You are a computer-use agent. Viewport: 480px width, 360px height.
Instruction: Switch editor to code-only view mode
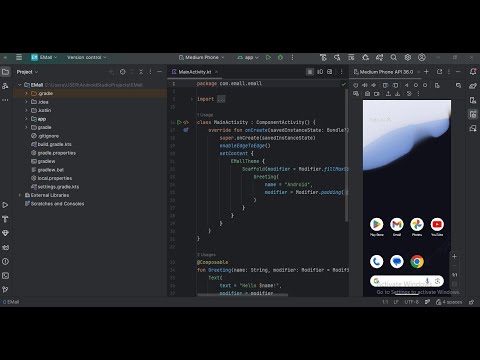pos(310,72)
